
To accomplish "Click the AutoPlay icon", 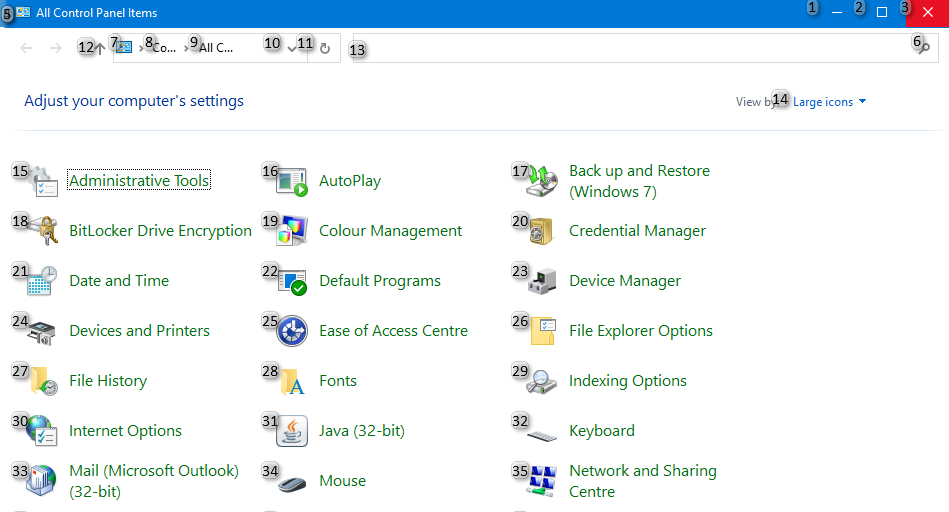I will coord(292,181).
